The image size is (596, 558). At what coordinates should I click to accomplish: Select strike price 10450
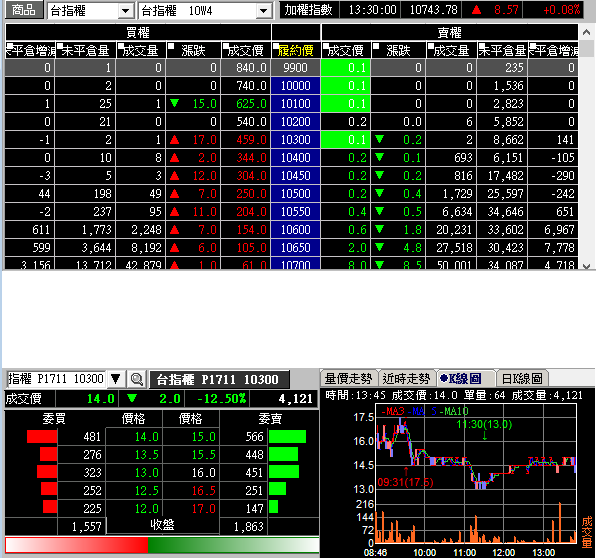296,176
